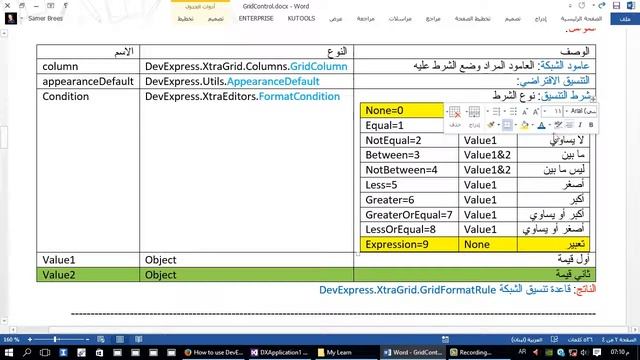Image resolution: width=640 pixels, height=360 pixels.
Task: Open the ملف (File) tab
Action: pos(625,19)
